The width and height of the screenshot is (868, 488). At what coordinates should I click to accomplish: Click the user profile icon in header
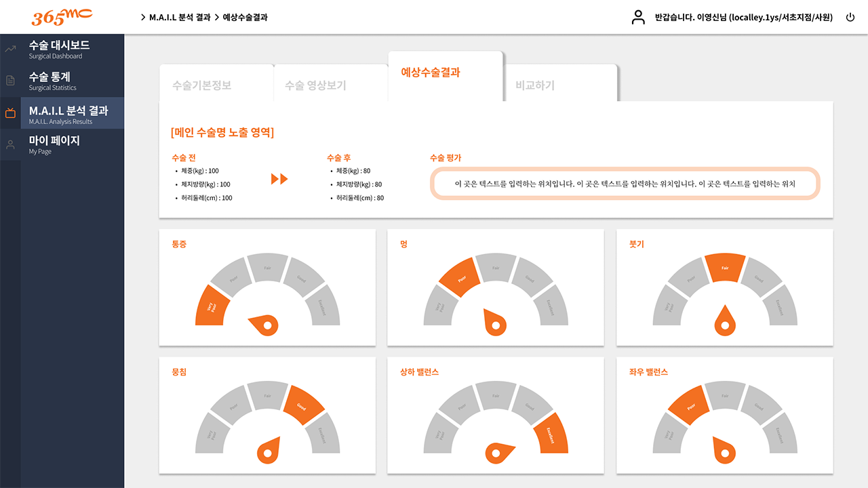[638, 18]
